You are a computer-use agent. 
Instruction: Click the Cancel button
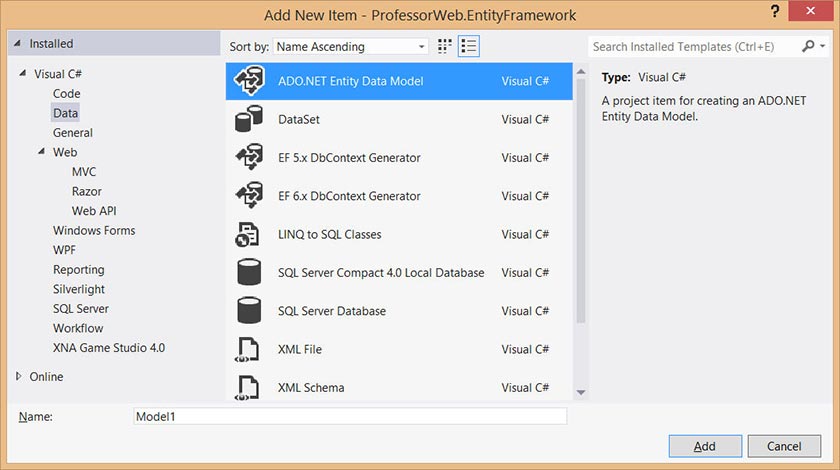(784, 446)
